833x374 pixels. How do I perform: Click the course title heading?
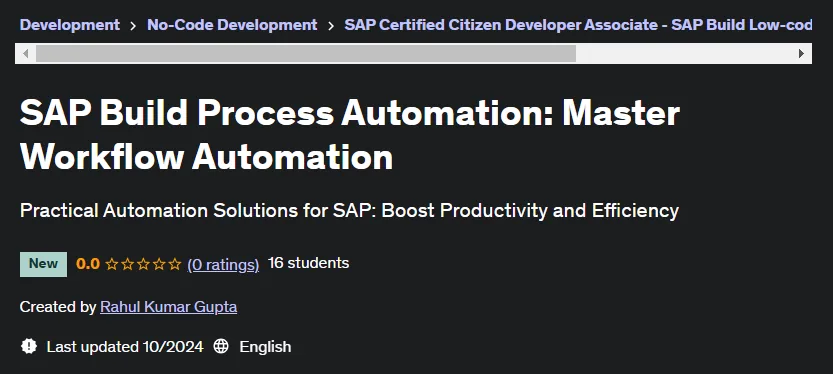350,135
